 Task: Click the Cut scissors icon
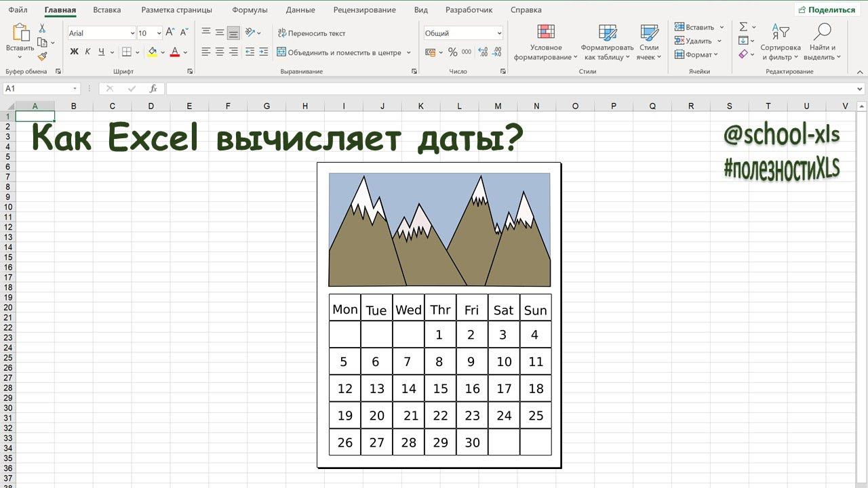coord(42,28)
